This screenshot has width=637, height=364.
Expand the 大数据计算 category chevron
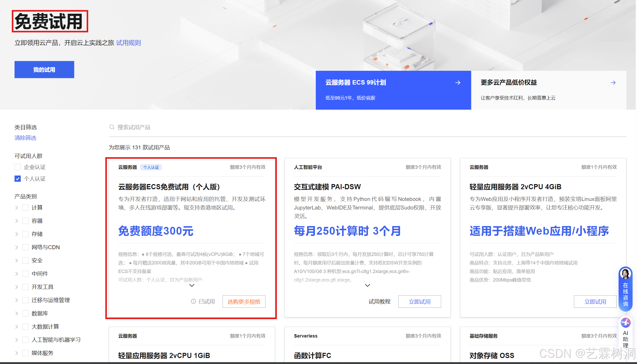click(17, 326)
